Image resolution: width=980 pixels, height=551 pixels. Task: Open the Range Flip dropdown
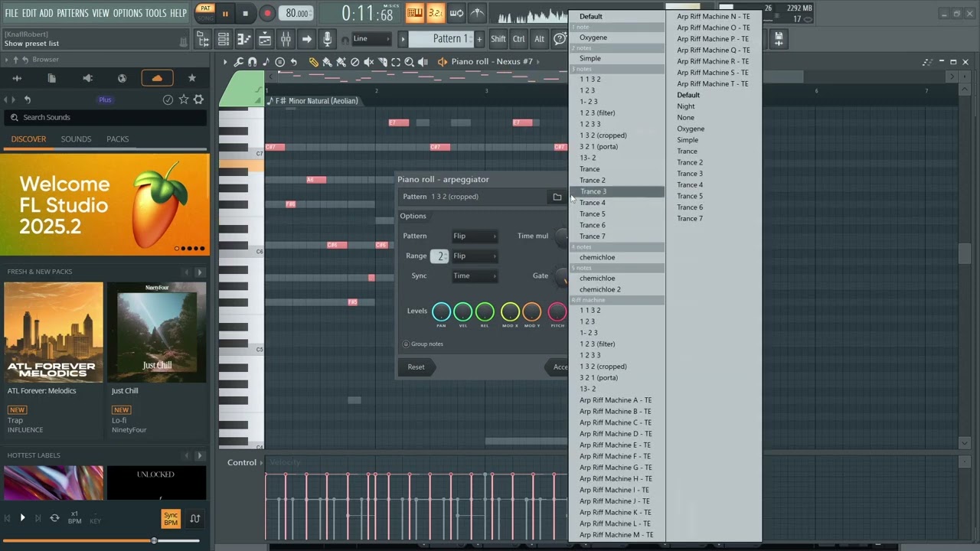474,256
